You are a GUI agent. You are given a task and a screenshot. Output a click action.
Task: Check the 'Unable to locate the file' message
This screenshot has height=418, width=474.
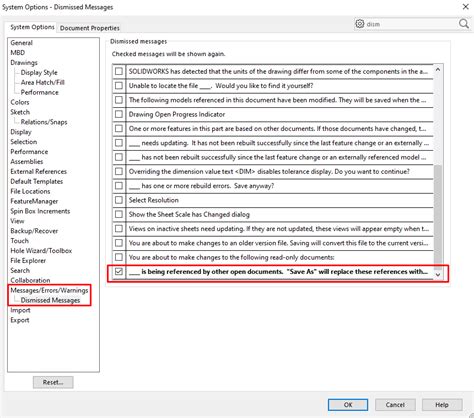click(119, 86)
